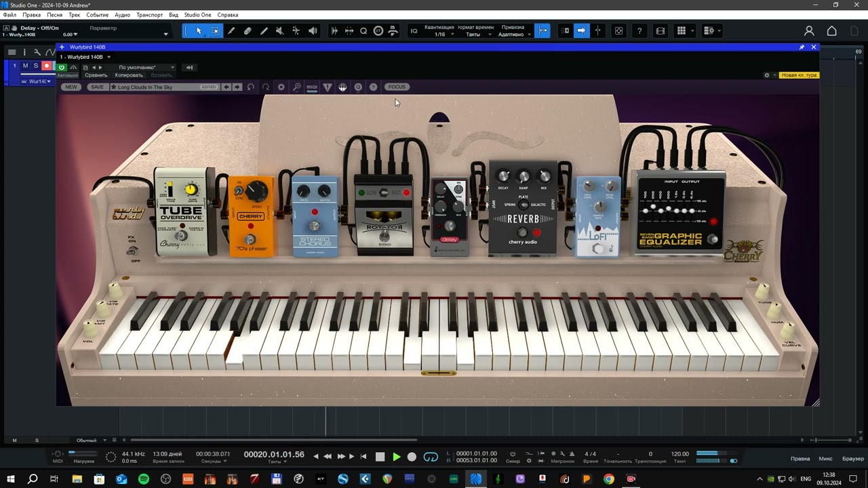Solo track 1 with S button
The height and width of the screenshot is (488, 868).
point(36,66)
